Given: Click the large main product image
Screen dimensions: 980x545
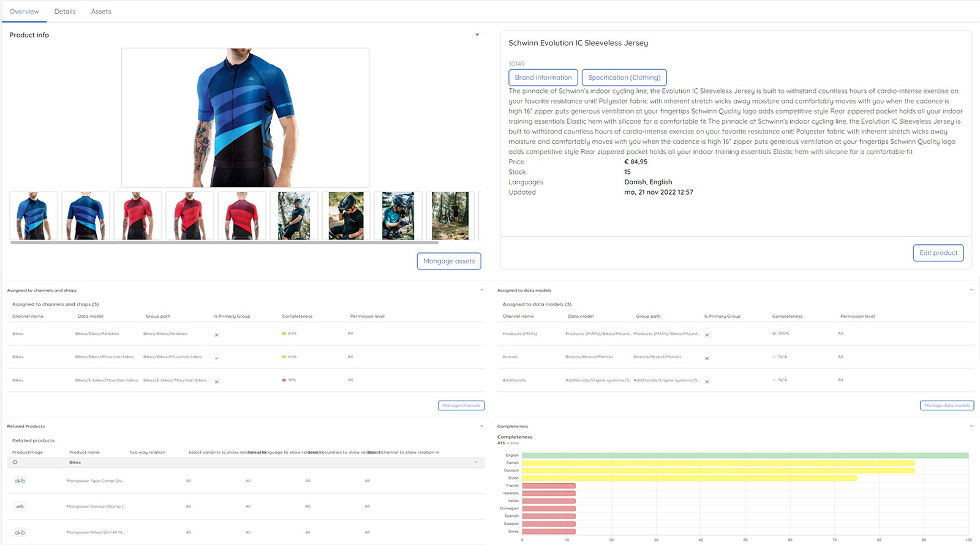Looking at the screenshot, I should 245,118.
